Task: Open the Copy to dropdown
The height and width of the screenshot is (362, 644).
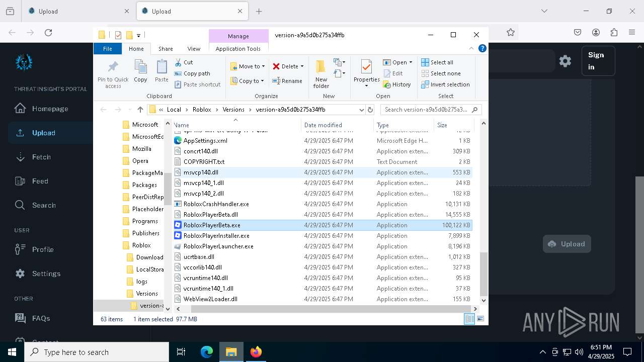Action: tap(248, 81)
